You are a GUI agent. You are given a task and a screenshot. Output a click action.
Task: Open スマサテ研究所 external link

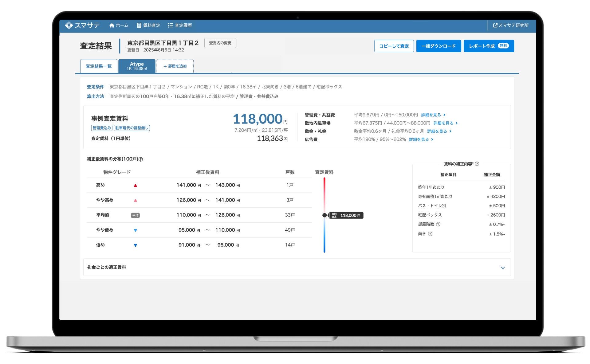click(x=511, y=25)
